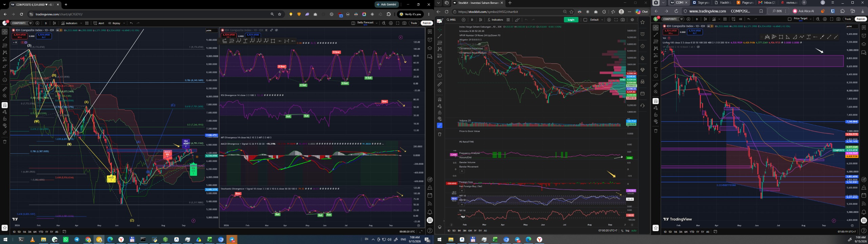868x244 pixels.
Task: Open compare symbol plus icon in Stockbit chart
Action: tap(463, 20)
